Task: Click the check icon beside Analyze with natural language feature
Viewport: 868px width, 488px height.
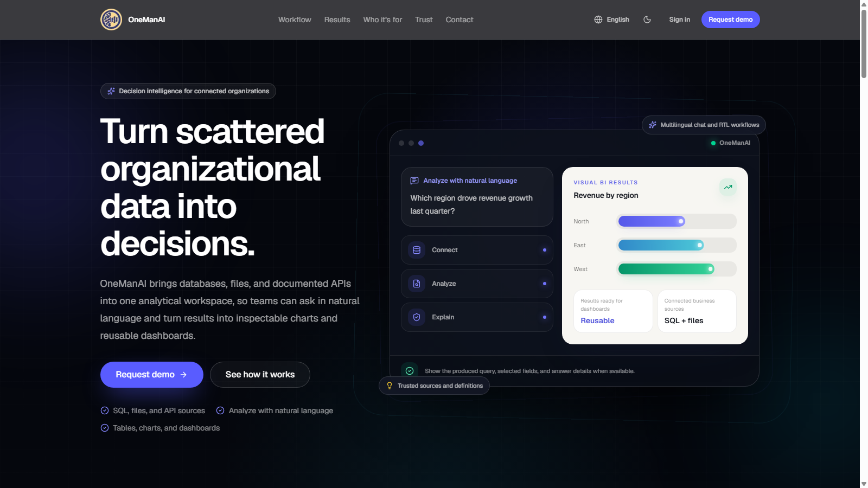Action: click(220, 410)
